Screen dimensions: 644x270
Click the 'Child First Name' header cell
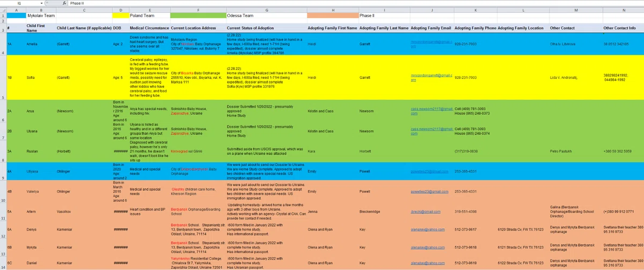coord(40,27)
